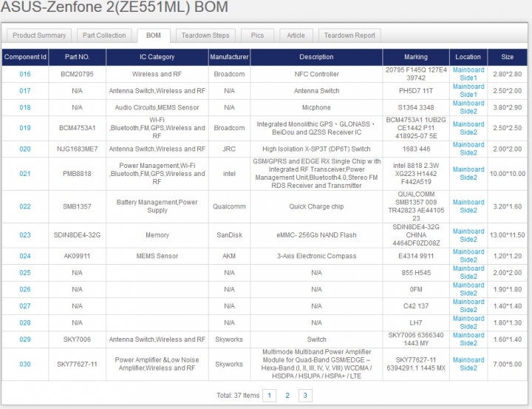Open Mainboard Side2 location for BCM4753A1 row
This screenshot has height=409, width=532.
(x=468, y=128)
